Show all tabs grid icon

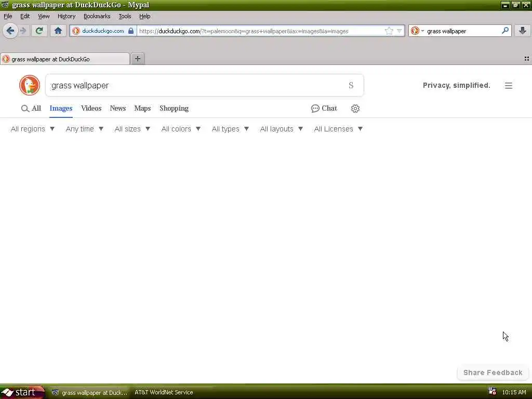pos(527,59)
